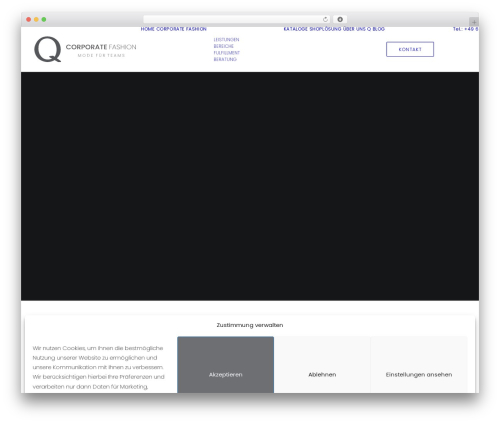Open the Corporate Fashion menu item
Image resolution: width=500 pixels, height=423 pixels.
click(x=181, y=29)
